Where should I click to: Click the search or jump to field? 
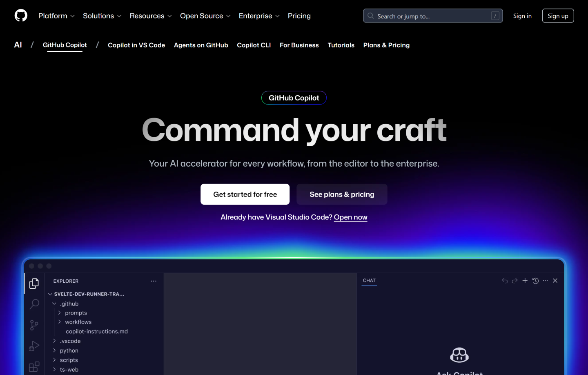(433, 16)
